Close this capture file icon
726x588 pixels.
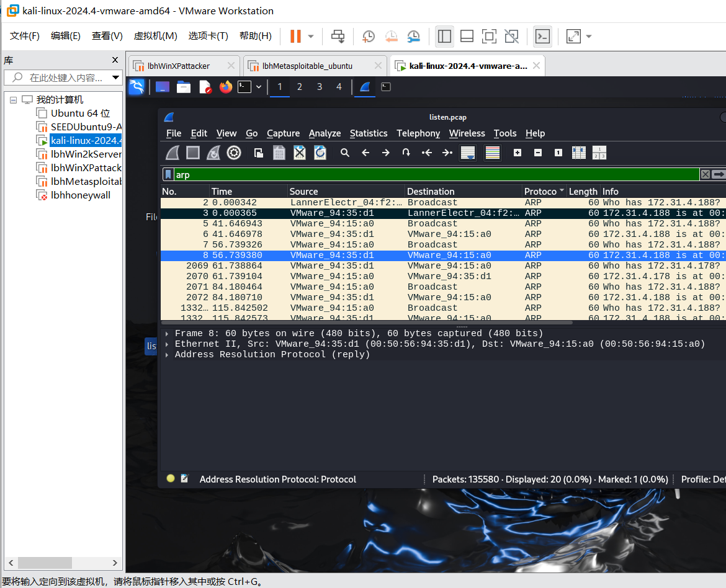[x=300, y=153]
